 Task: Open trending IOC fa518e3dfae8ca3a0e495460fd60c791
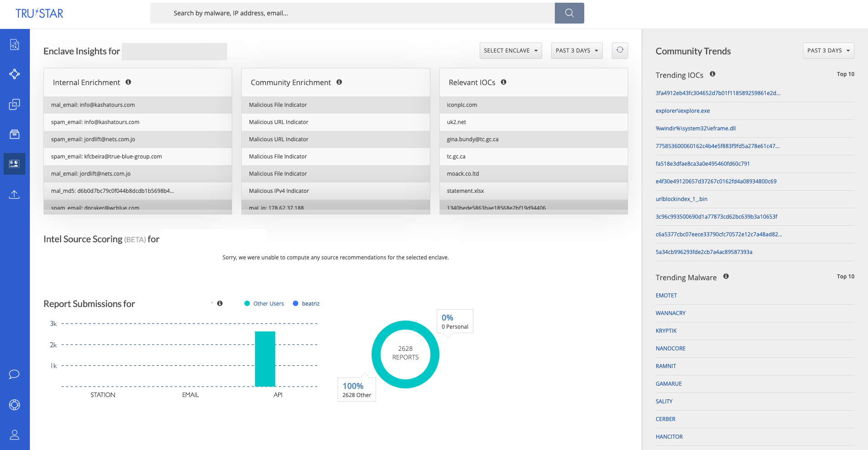[703, 164]
